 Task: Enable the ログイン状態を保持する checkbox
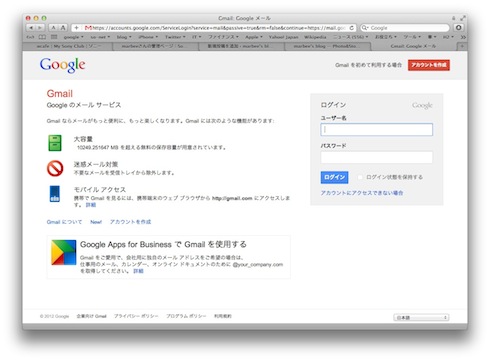pyautogui.click(x=360, y=177)
